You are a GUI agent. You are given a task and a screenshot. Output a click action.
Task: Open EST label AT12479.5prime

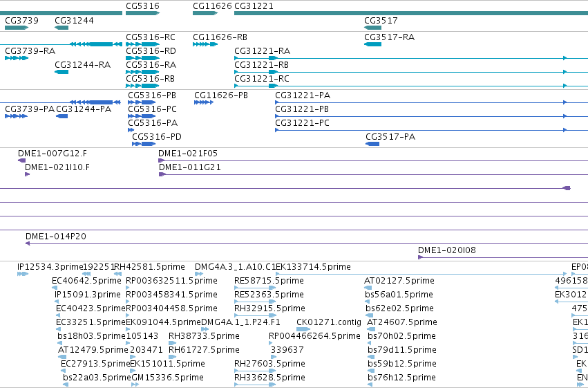[x=93, y=350]
